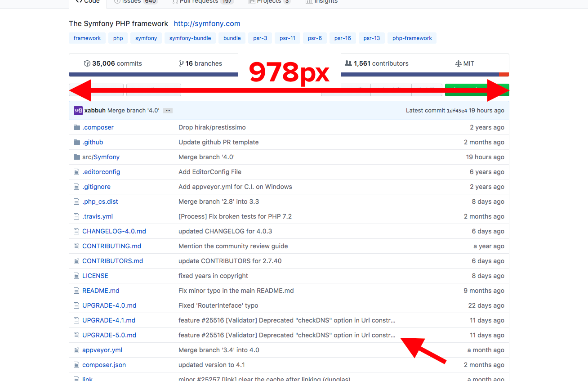Open commit 'Mention the community review guide'
The width and height of the screenshot is (588, 381).
pos(233,246)
